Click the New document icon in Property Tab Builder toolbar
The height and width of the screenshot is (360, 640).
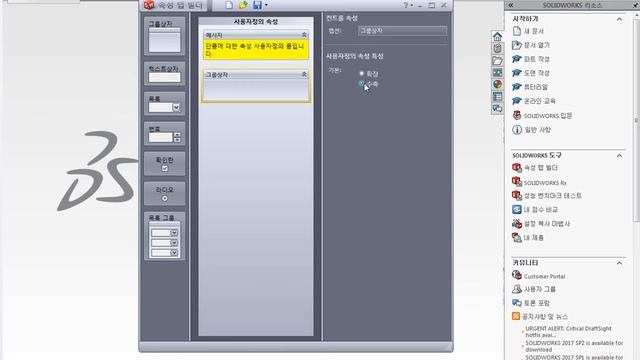click(x=229, y=5)
